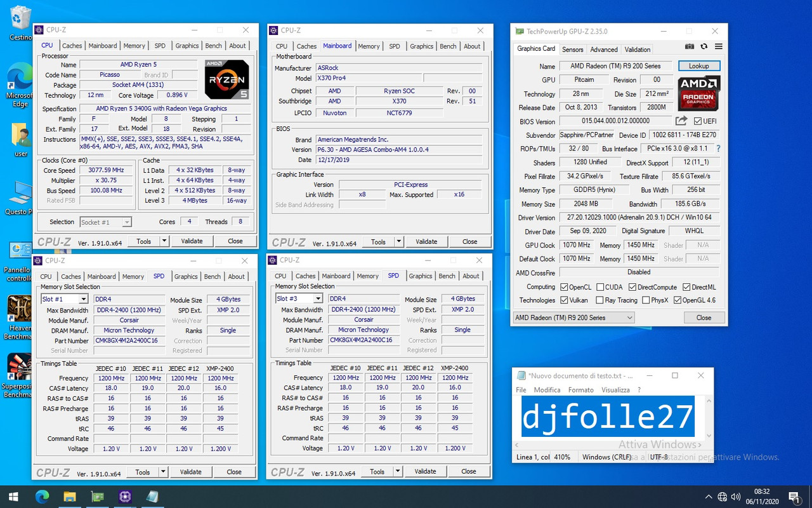Toggle the CUDA checkbox
Viewport: 812px width, 508px height.
600,287
